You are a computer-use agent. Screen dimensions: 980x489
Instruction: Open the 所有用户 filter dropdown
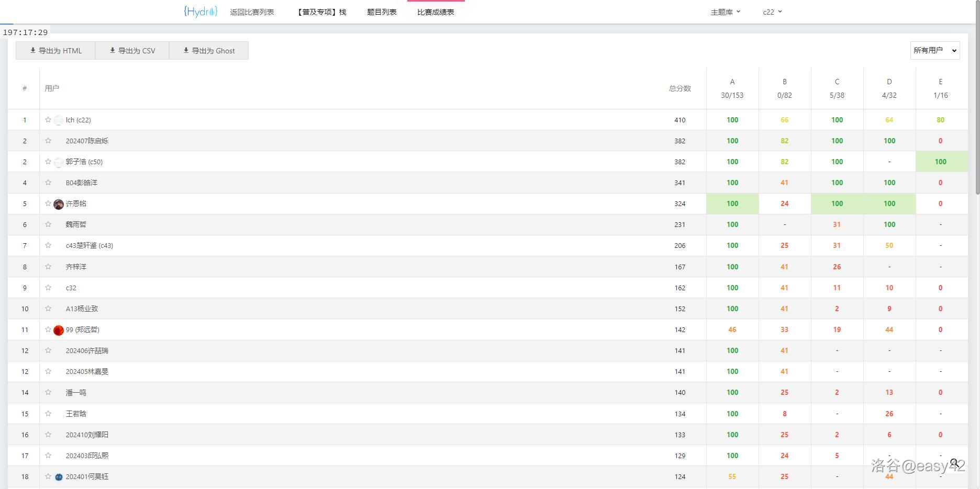[934, 50]
